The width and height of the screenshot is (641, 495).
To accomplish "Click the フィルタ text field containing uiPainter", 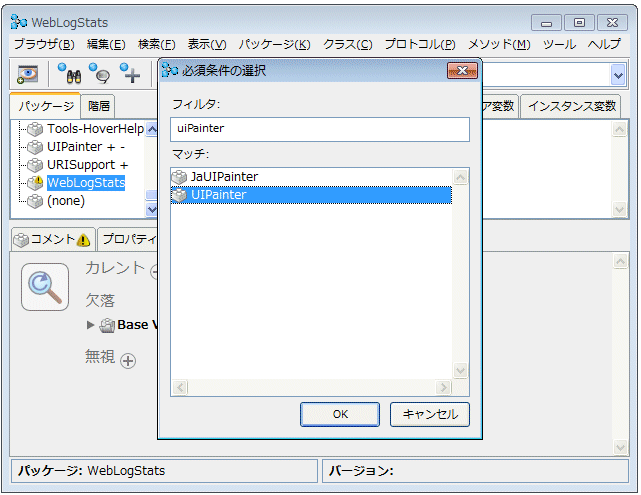I will tap(319, 129).
